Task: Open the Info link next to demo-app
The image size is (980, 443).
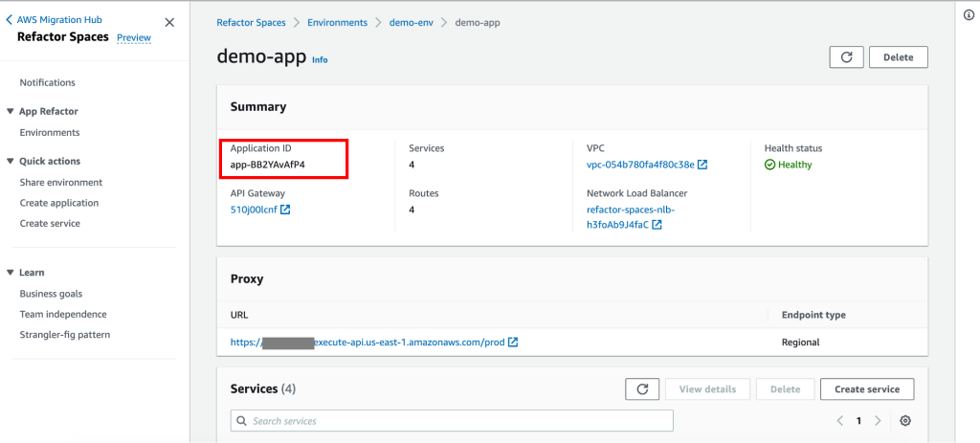Action: (x=320, y=60)
